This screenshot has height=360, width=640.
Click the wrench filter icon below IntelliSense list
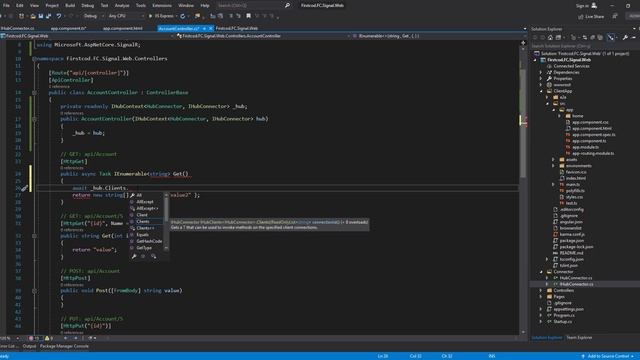(134, 256)
